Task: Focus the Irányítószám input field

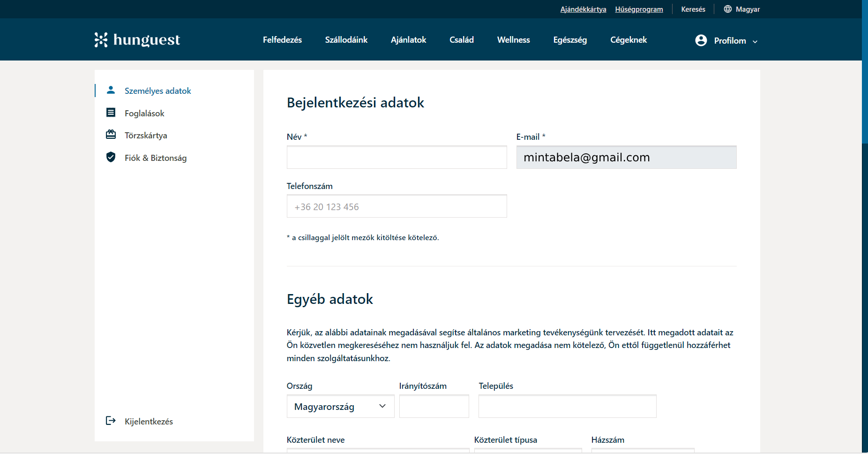Action: [434, 406]
